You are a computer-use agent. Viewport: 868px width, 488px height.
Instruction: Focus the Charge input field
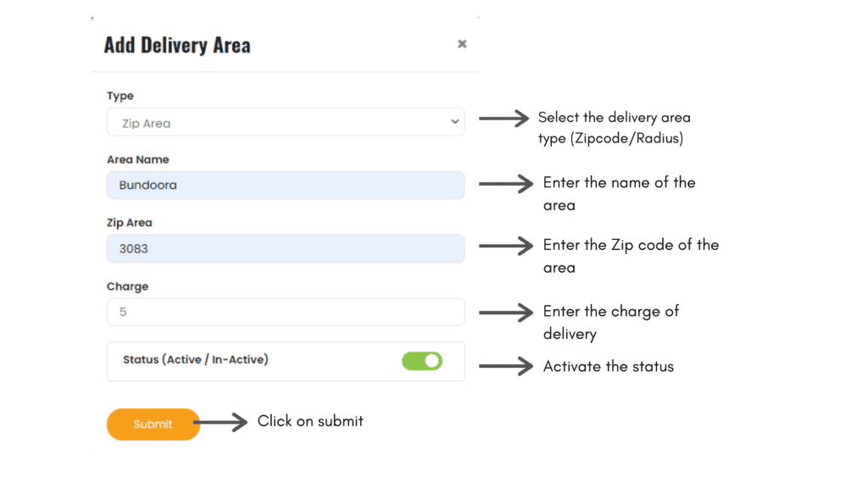pos(286,312)
